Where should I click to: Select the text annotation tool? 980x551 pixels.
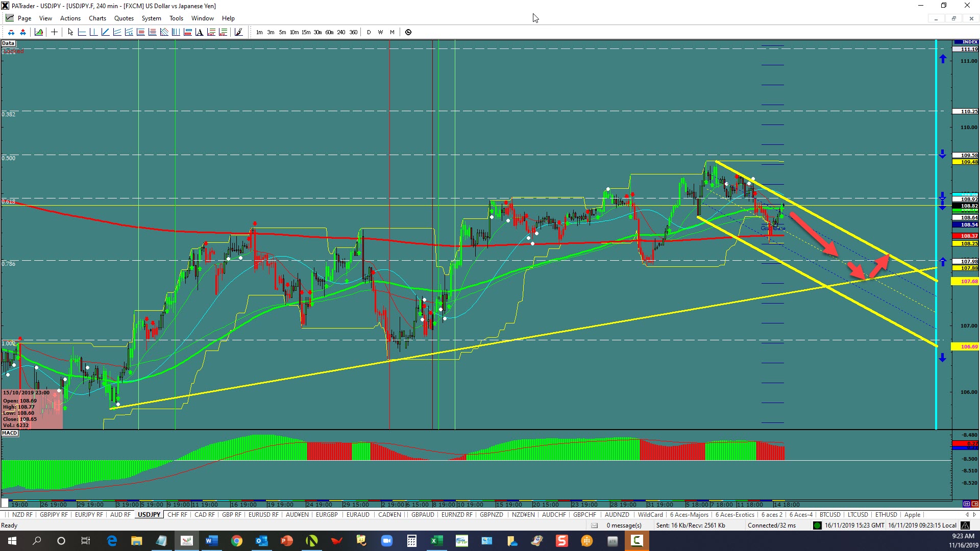[x=199, y=32]
